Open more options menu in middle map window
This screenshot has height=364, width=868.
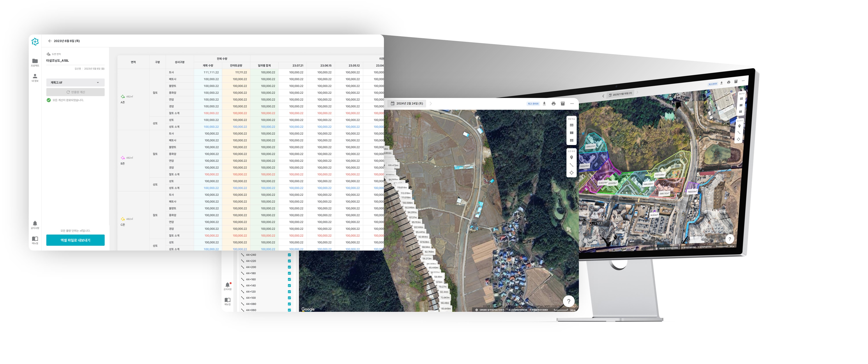tap(572, 103)
